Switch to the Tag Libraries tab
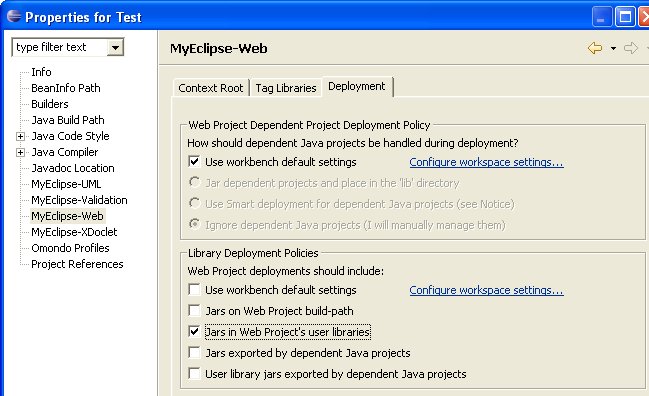The height and width of the screenshot is (396, 649). pyautogui.click(x=286, y=88)
